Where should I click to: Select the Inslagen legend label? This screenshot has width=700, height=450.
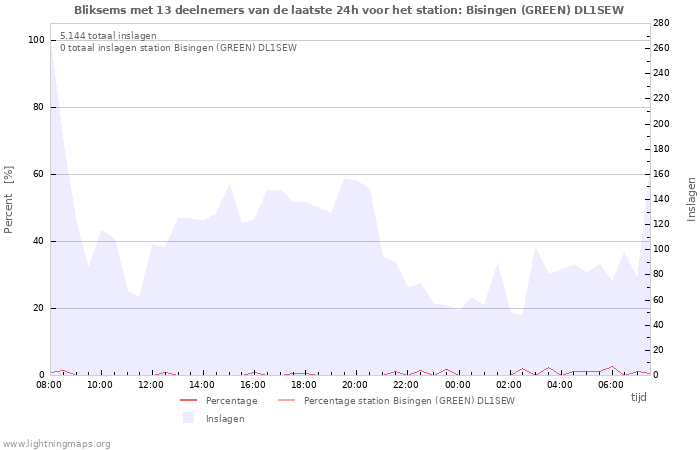pos(225,419)
